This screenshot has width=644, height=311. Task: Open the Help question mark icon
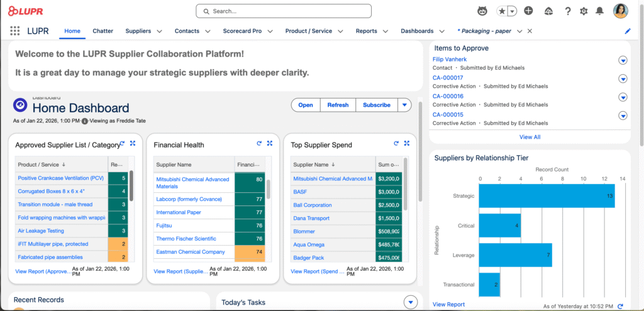coord(568,11)
